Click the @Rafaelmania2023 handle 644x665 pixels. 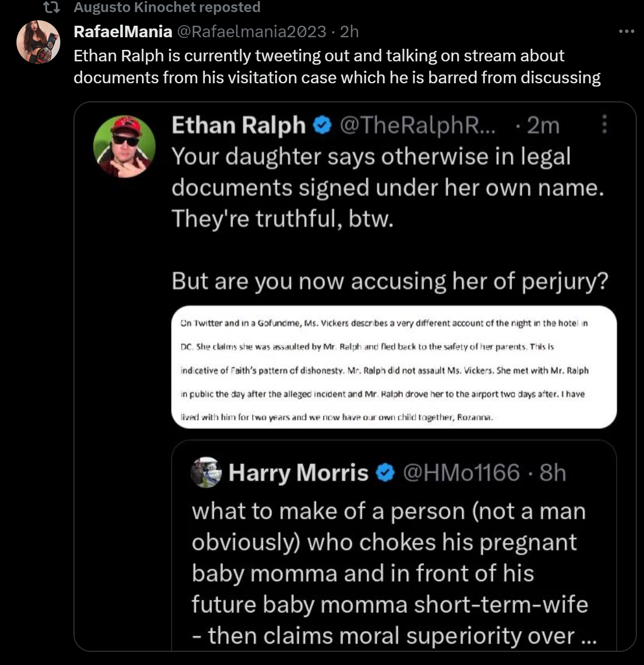(x=251, y=32)
